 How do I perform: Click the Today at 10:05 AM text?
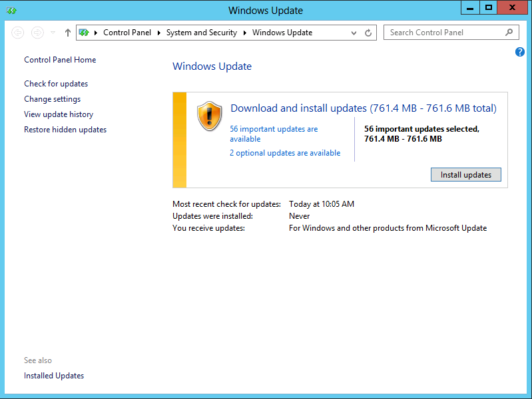[x=322, y=204]
